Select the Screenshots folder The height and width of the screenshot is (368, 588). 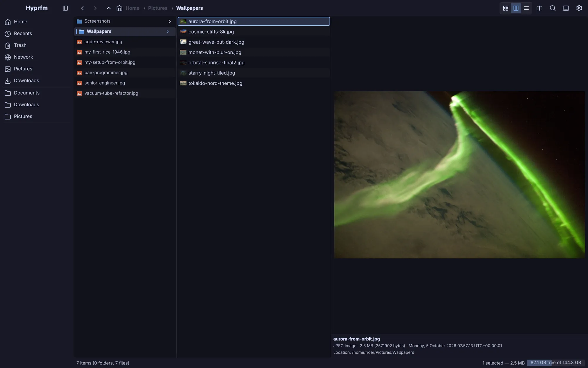click(125, 21)
